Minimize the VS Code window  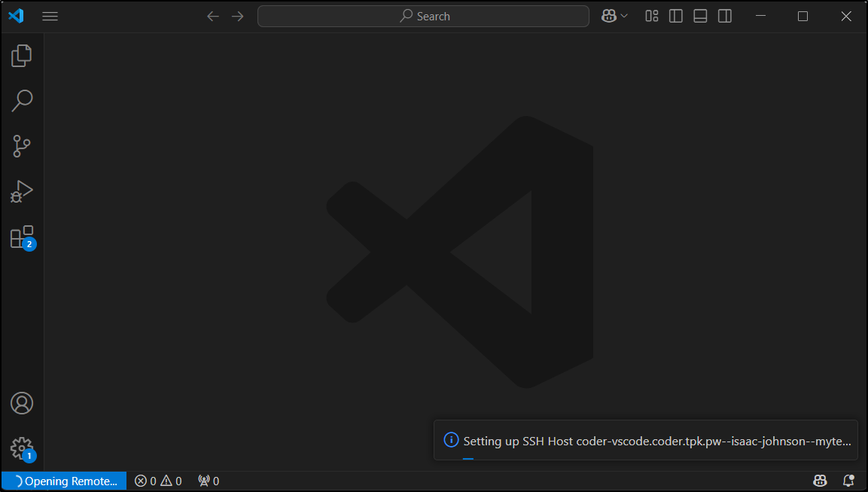760,16
